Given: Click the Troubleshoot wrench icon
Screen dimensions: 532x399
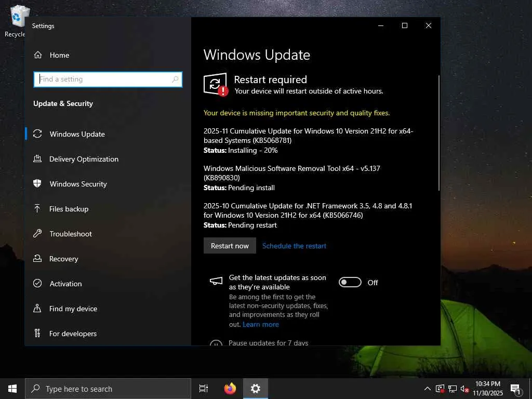Looking at the screenshot, I should click(37, 233).
